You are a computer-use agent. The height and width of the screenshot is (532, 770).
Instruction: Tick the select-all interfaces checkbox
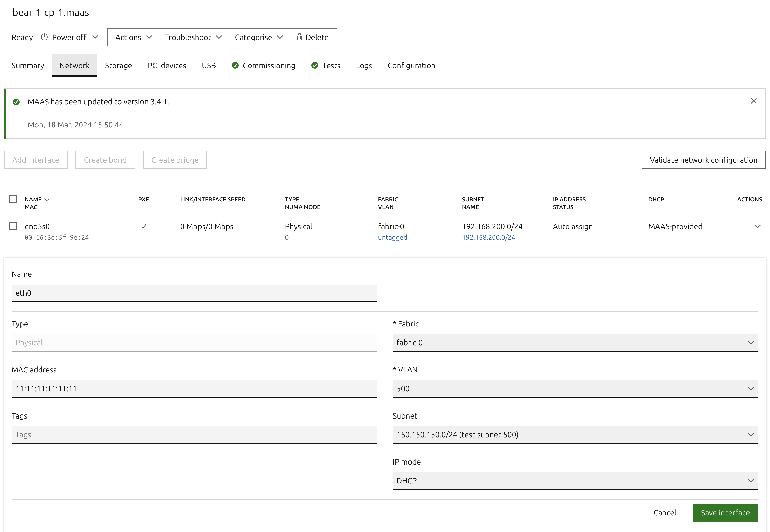[x=13, y=199]
